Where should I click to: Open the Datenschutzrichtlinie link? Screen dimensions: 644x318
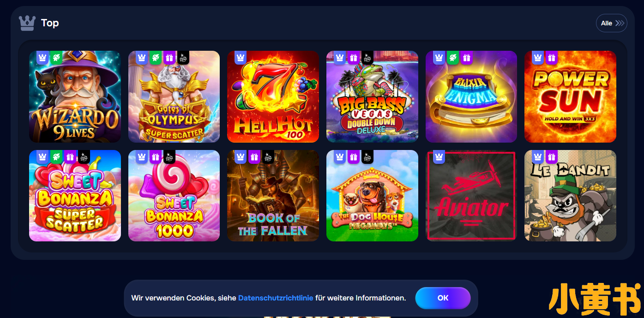pos(276,298)
